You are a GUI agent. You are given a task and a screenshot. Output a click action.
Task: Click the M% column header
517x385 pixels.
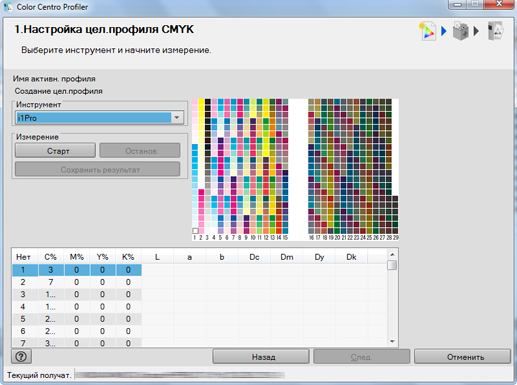click(77, 257)
